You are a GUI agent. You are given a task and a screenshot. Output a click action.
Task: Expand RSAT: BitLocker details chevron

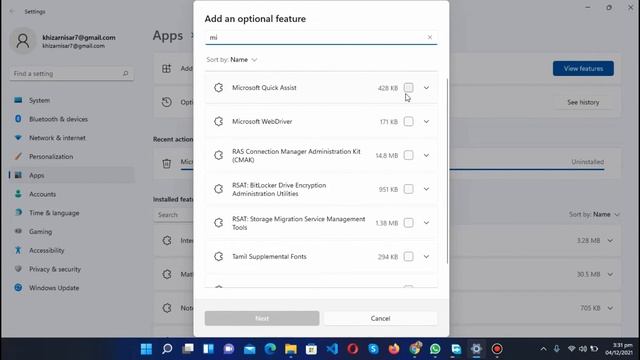click(x=426, y=189)
